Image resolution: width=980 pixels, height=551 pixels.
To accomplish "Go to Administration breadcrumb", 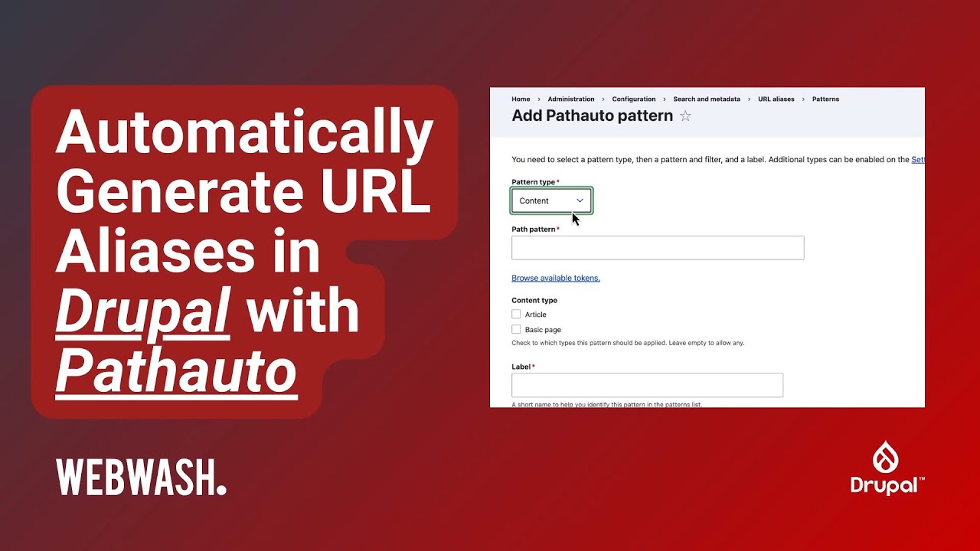I will [571, 99].
